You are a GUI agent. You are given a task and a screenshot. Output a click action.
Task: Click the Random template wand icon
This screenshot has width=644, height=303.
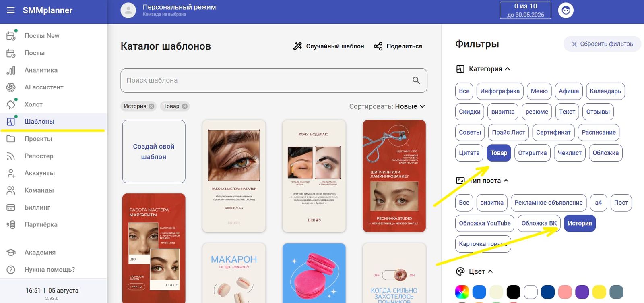(297, 46)
